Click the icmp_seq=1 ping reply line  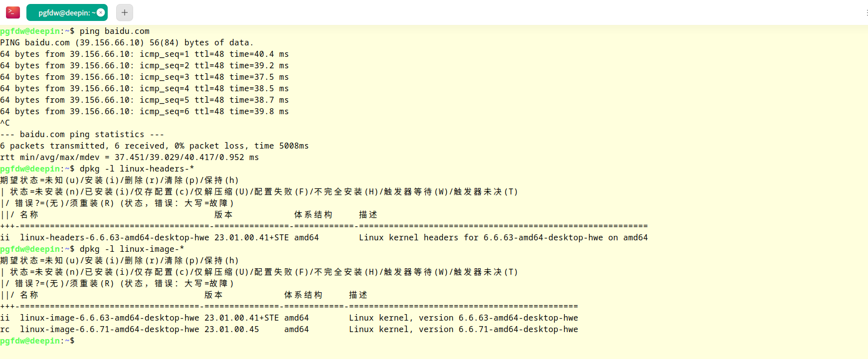[x=145, y=54]
